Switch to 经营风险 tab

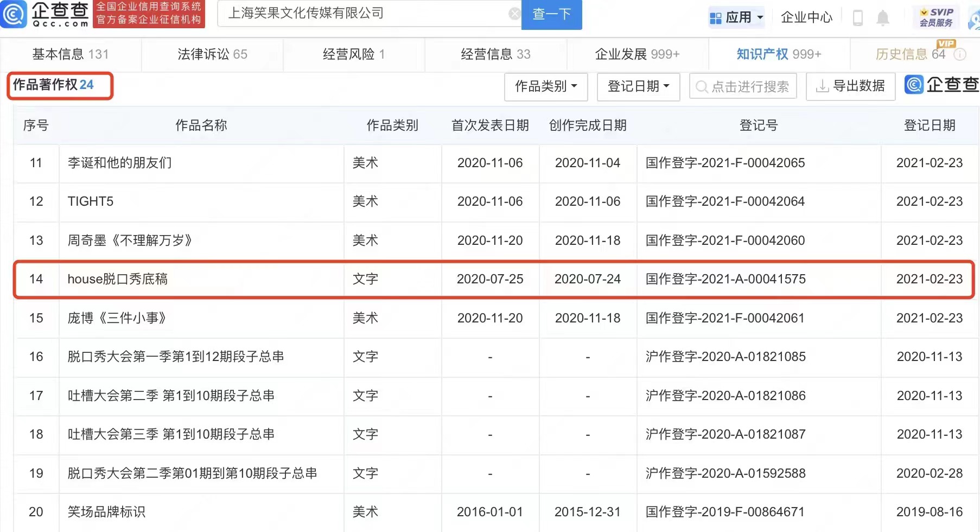point(354,54)
